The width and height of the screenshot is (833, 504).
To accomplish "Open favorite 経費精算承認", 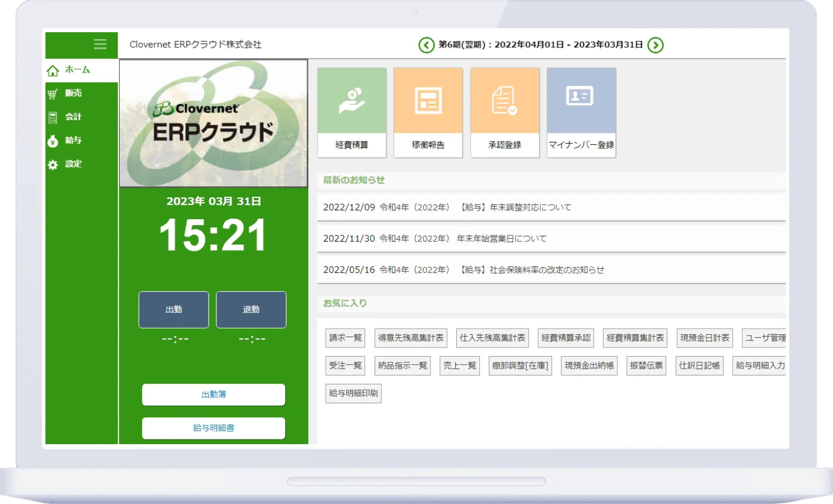I will 566,338.
